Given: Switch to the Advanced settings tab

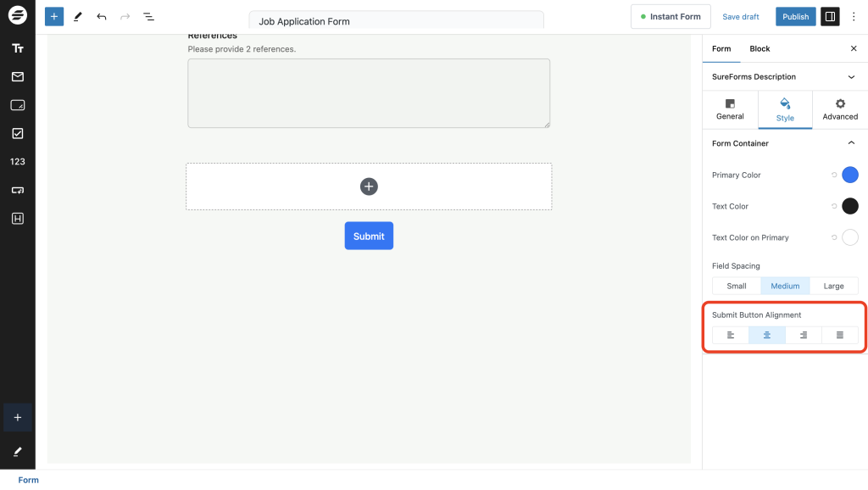Looking at the screenshot, I should (839, 109).
